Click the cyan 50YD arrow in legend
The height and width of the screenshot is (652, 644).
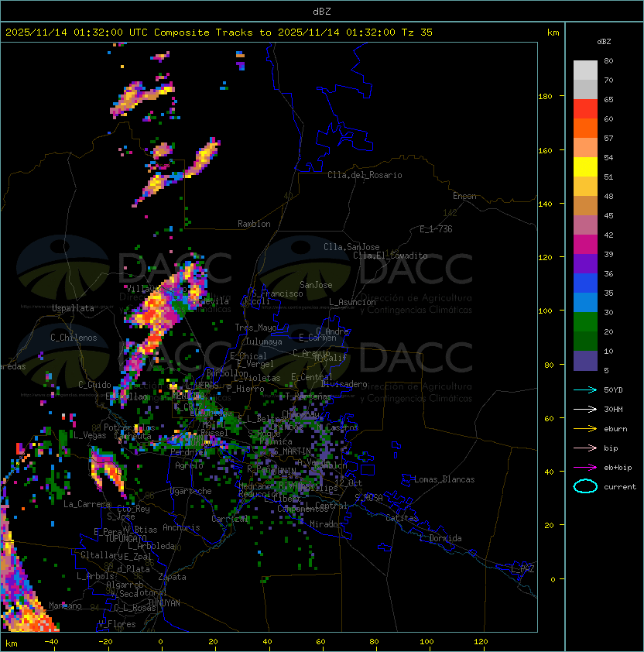click(585, 389)
